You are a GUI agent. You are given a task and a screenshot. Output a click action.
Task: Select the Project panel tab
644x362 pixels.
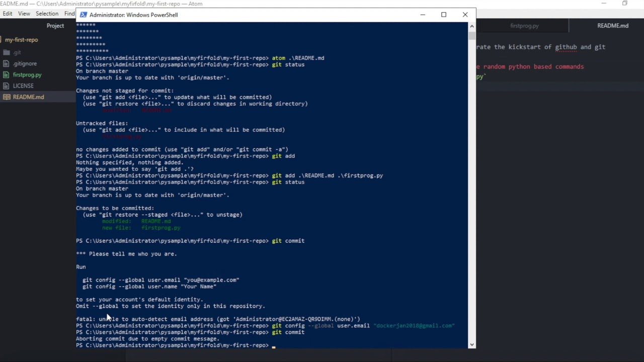(x=55, y=26)
